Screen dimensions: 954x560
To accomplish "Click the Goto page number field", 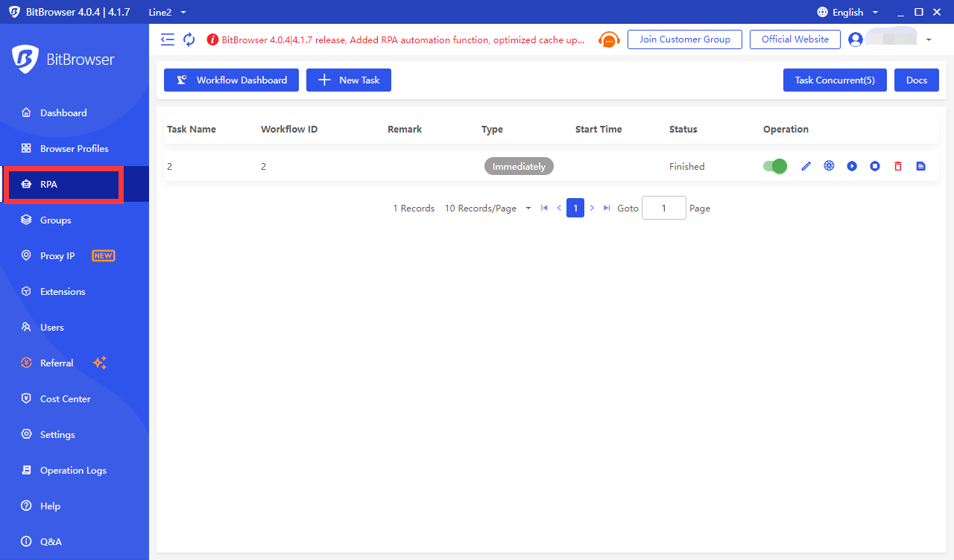I will coord(664,209).
